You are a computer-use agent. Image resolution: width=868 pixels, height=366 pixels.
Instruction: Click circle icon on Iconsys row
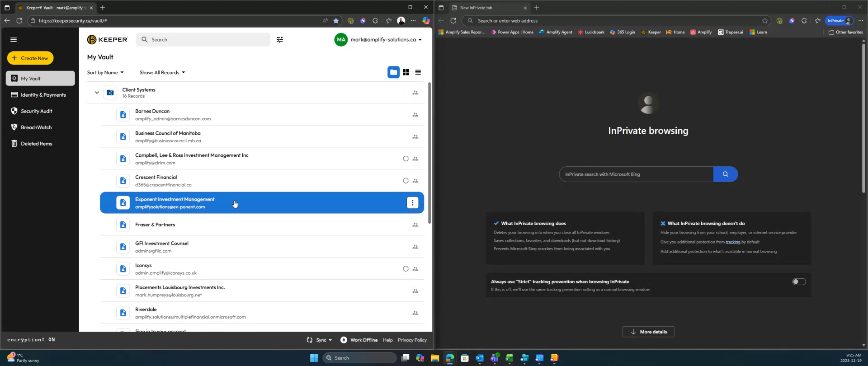(406, 269)
